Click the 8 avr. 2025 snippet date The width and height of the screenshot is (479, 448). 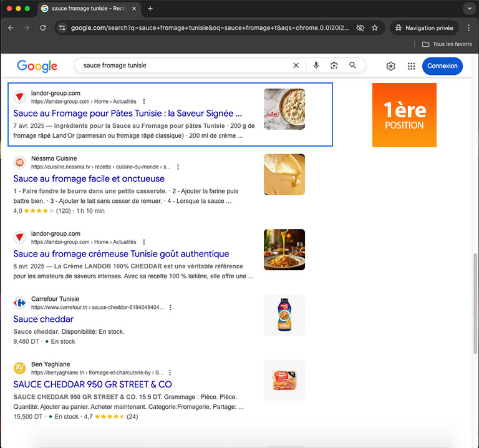29,266
